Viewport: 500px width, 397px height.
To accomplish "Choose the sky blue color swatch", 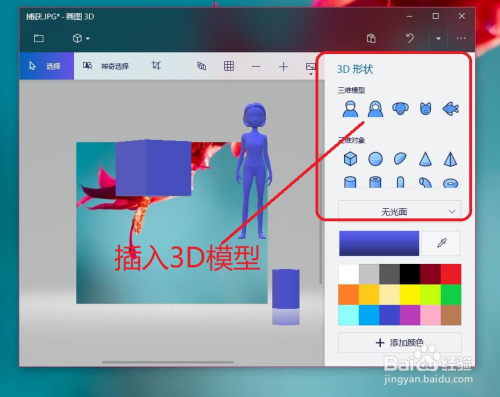I will 369,315.
